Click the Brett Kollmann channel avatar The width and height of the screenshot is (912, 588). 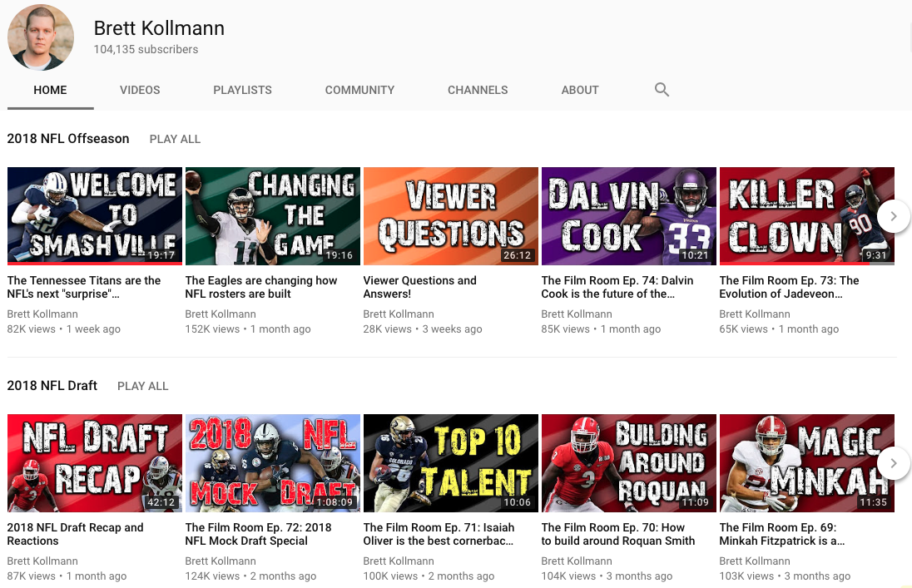40,37
